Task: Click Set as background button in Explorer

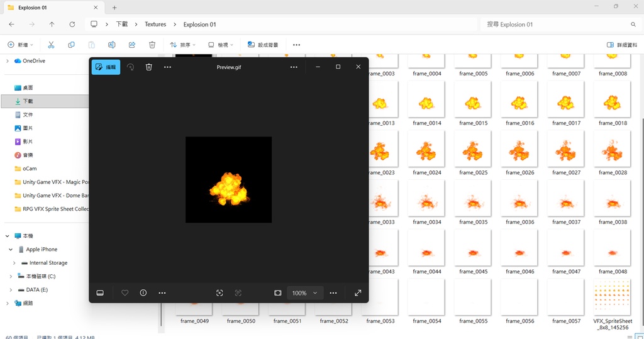Action: [x=263, y=45]
